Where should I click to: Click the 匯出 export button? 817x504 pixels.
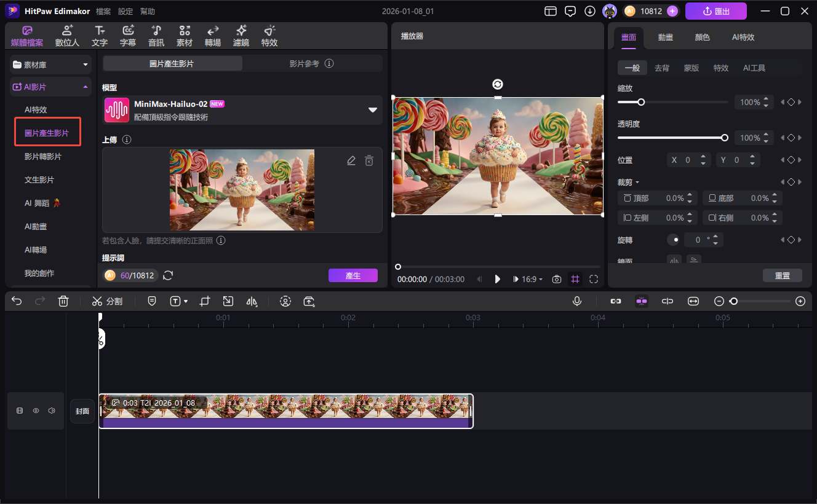pos(715,11)
